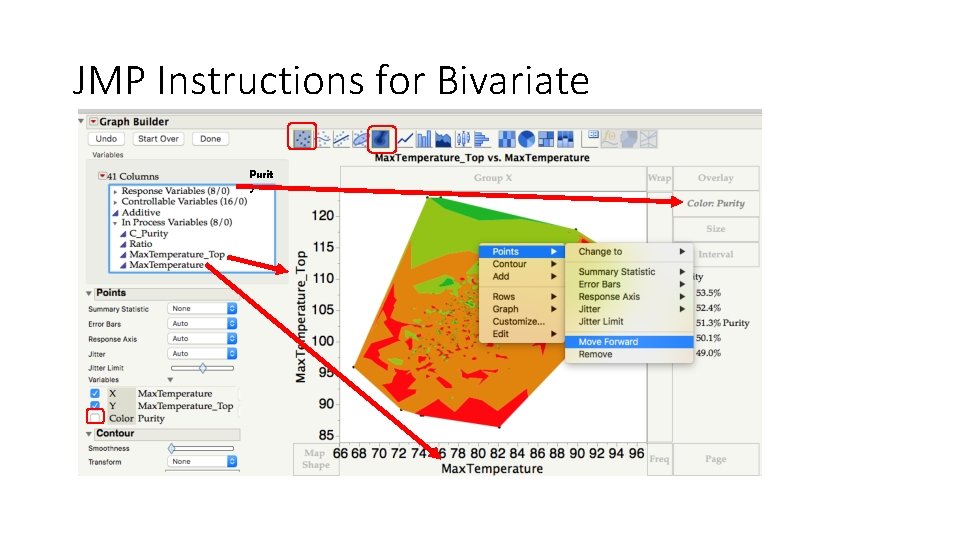Viewport: 960px width, 540px height.
Task: Toggle the Y MaxTemperature_Top checkbox
Action: pos(95,405)
